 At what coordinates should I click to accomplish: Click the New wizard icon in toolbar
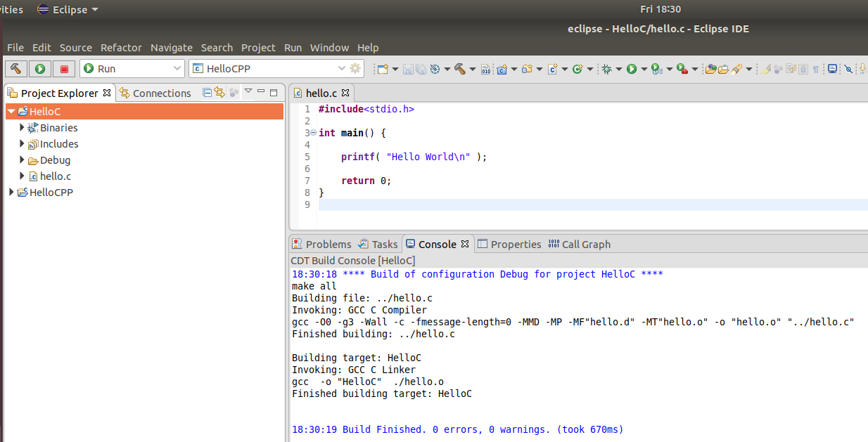click(383, 69)
